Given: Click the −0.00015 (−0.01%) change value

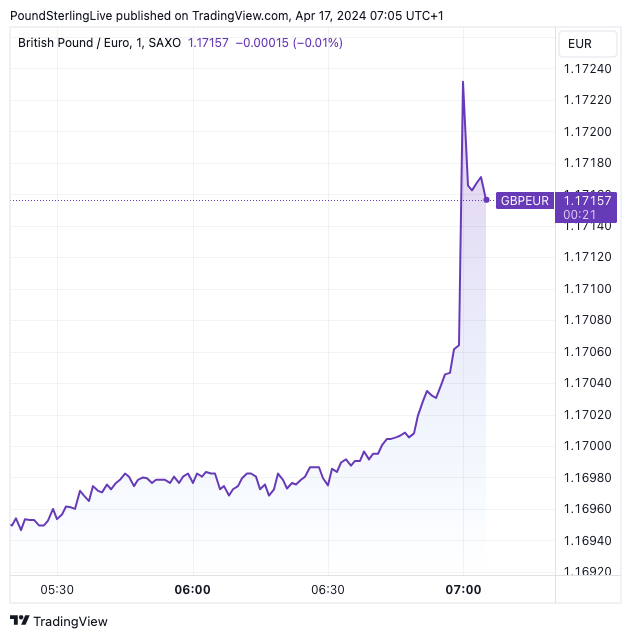Looking at the screenshot, I should tap(291, 43).
